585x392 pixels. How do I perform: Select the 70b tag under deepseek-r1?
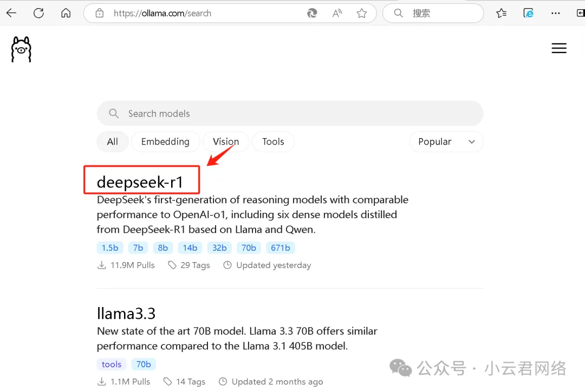tap(249, 247)
